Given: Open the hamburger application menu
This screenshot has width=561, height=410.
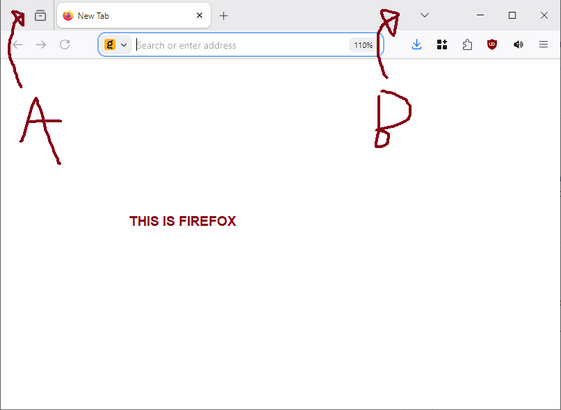Looking at the screenshot, I should (x=543, y=45).
